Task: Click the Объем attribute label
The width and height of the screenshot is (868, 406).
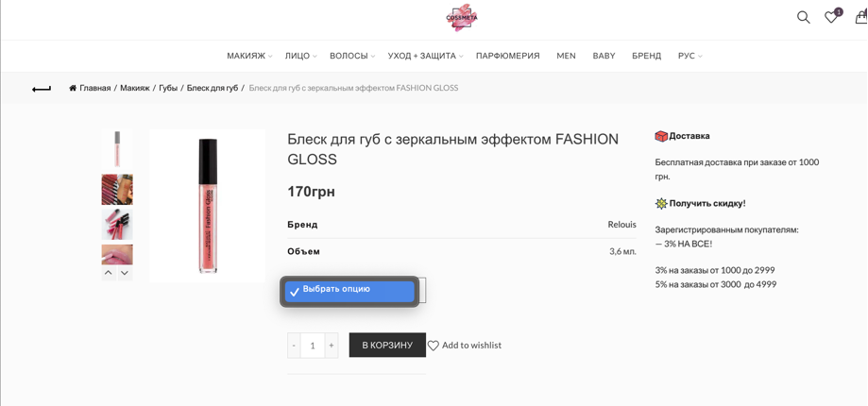Action: (303, 252)
